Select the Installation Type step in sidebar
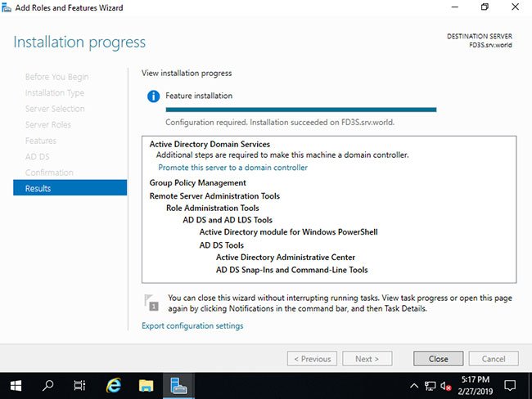Viewport: 532px width, 399px height. point(55,93)
